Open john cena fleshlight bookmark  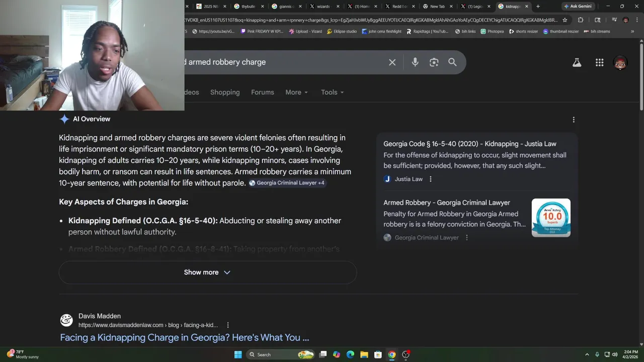coord(381,31)
